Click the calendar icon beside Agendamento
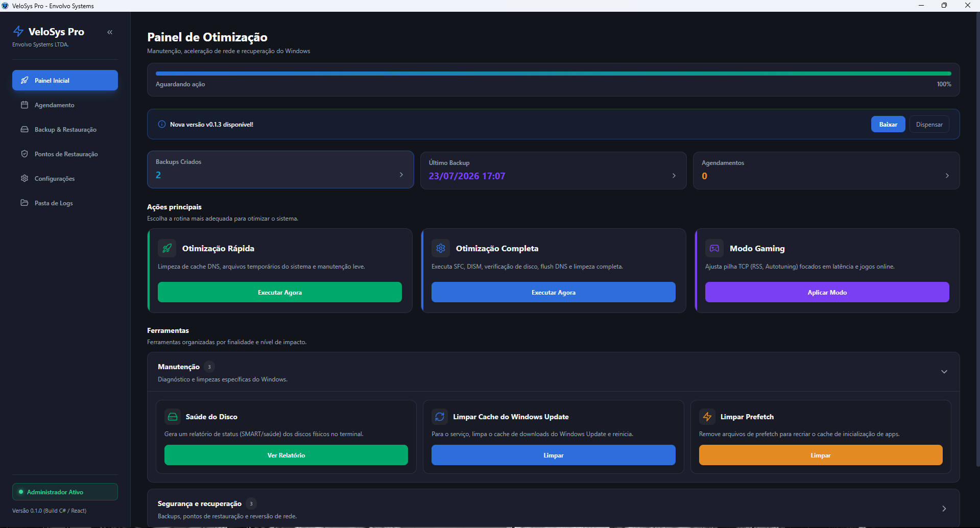980x528 pixels. [25, 105]
